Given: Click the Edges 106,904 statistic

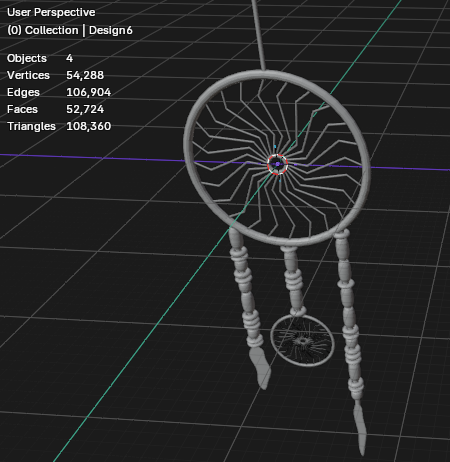Looking at the screenshot, I should [x=59, y=92].
